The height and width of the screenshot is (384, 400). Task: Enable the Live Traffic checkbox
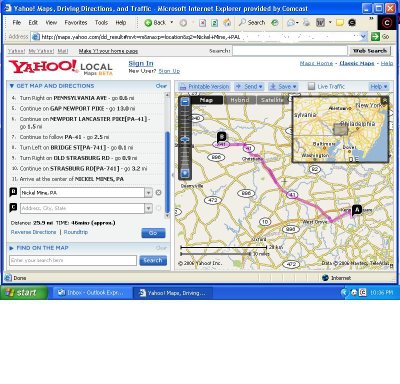[x=311, y=86]
